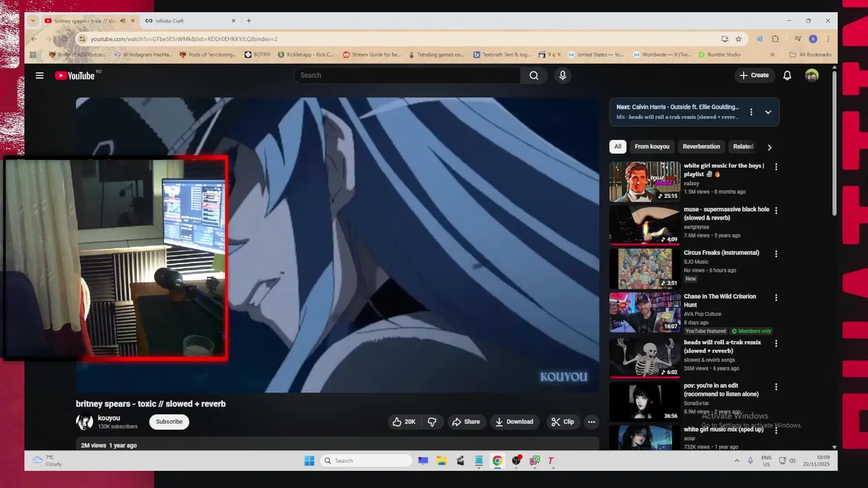Viewport: 868px width, 488px height.
Task: Like the video with thumbs up
Action: coord(403,422)
